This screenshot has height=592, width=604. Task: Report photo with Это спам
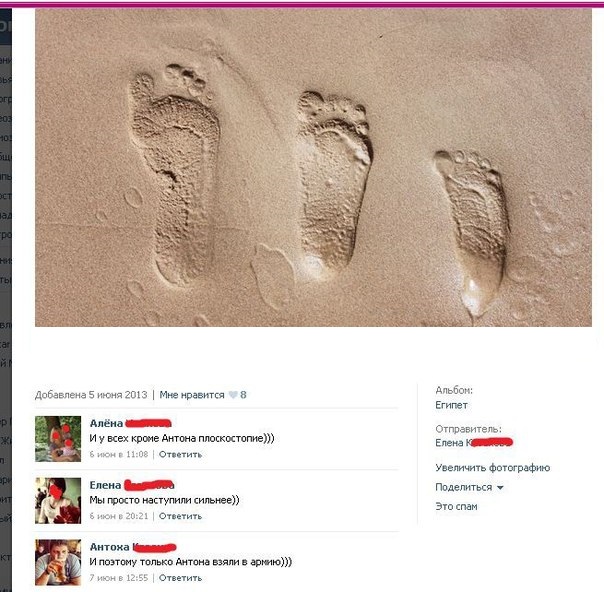point(456,506)
